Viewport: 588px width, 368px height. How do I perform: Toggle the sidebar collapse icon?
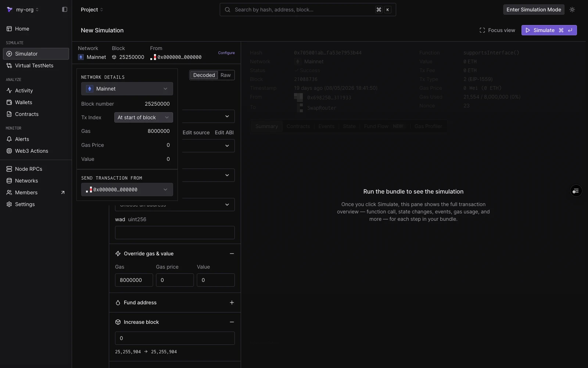tap(65, 10)
